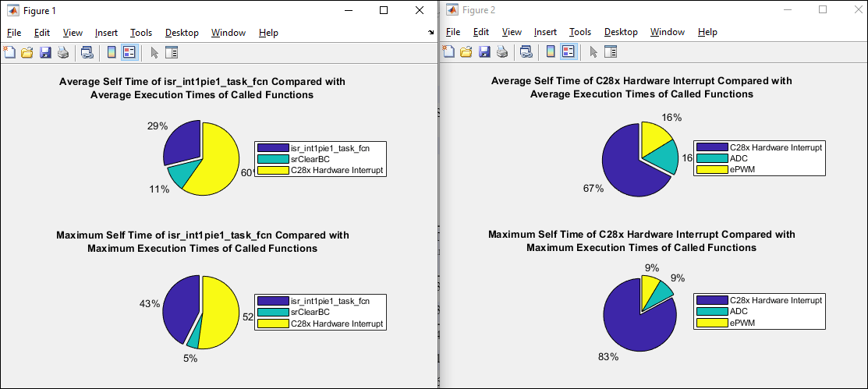Open the Tools menu in Figure 1
The image size is (868, 389).
[x=141, y=33]
